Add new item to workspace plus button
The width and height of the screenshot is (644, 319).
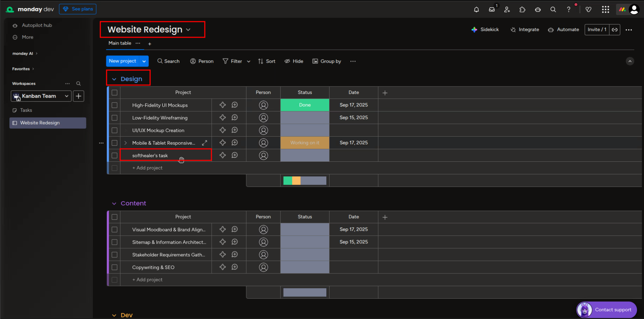click(x=79, y=96)
